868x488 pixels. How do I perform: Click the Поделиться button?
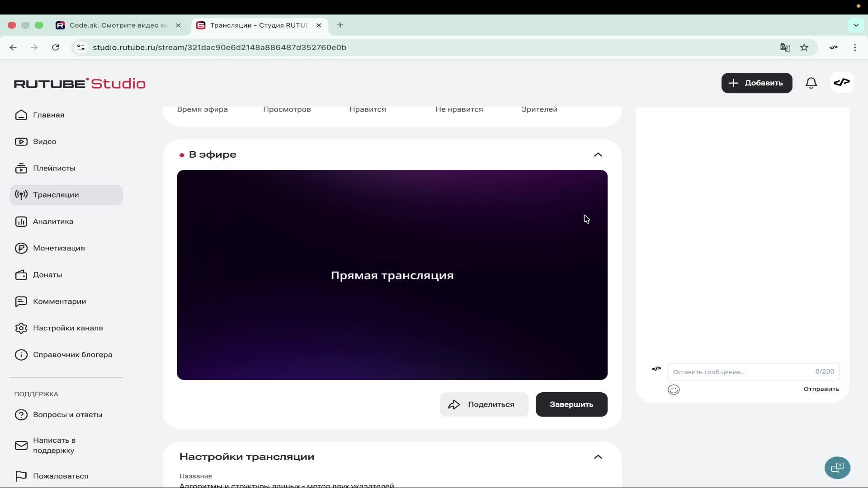coord(484,404)
